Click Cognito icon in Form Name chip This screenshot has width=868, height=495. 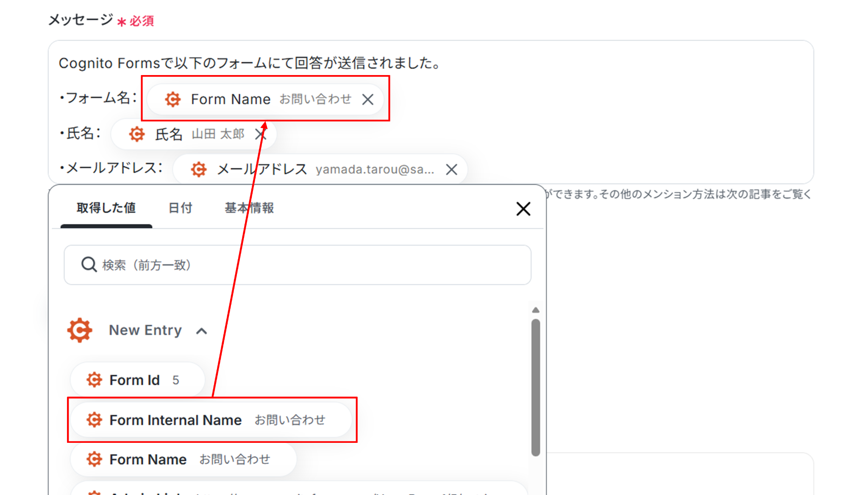click(173, 99)
